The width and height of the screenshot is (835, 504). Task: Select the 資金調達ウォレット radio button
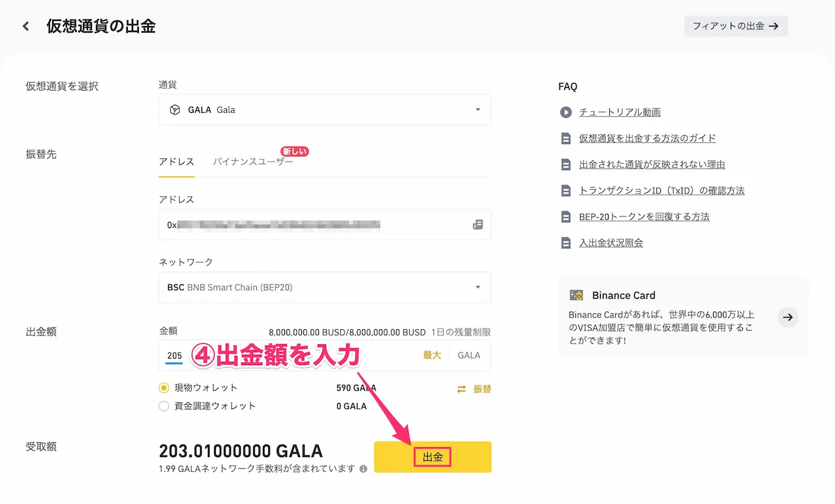click(x=164, y=406)
